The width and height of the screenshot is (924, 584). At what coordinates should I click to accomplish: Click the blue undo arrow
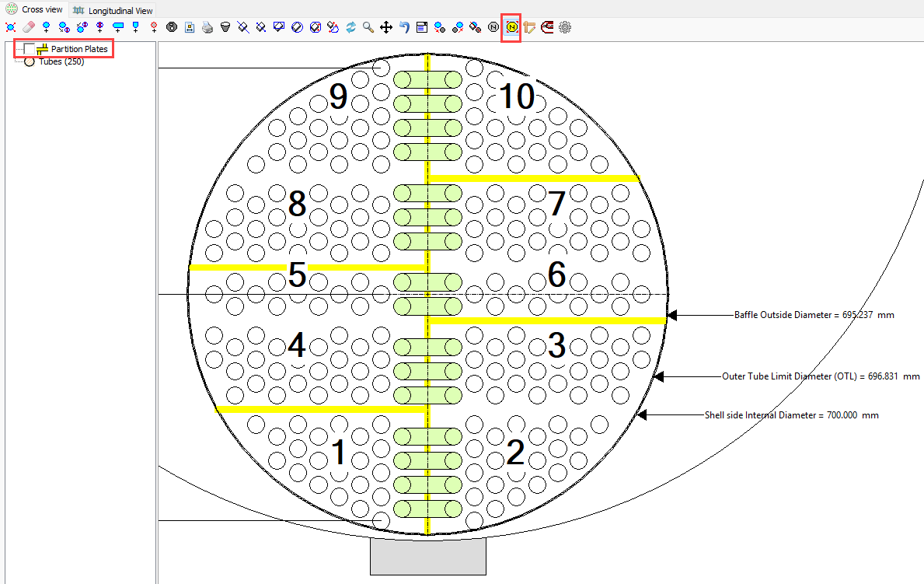[404, 27]
